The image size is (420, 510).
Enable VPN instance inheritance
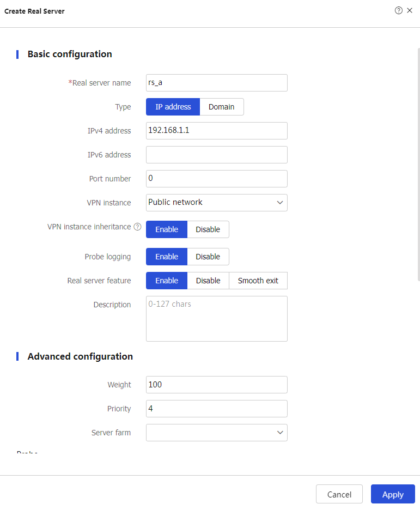pos(167,229)
